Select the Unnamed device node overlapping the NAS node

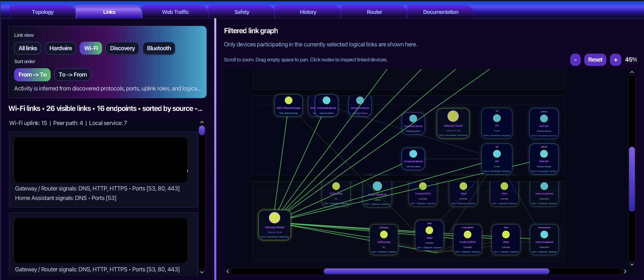point(327,105)
